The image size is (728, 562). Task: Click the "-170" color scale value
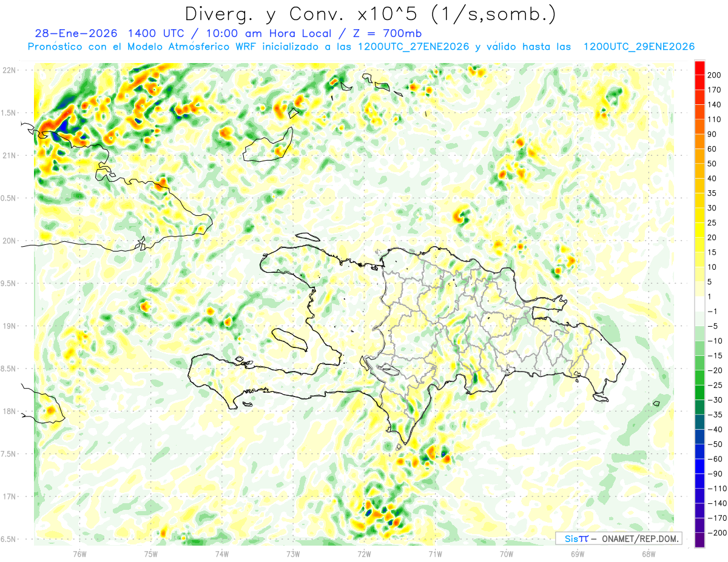[x=717, y=518]
